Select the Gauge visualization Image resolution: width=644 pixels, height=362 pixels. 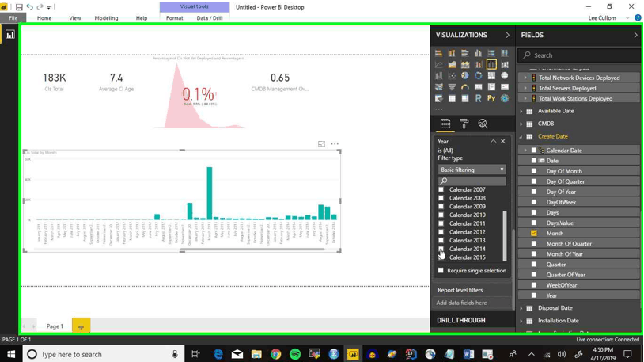tap(465, 87)
